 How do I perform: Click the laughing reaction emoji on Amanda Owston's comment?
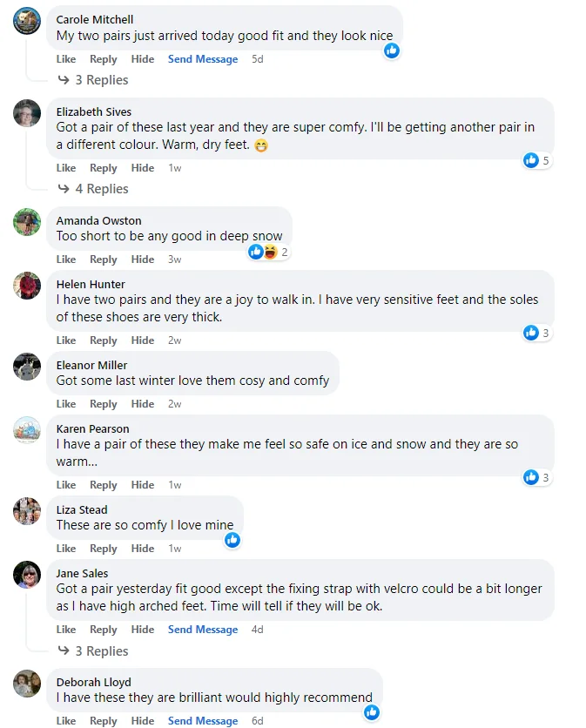(269, 252)
